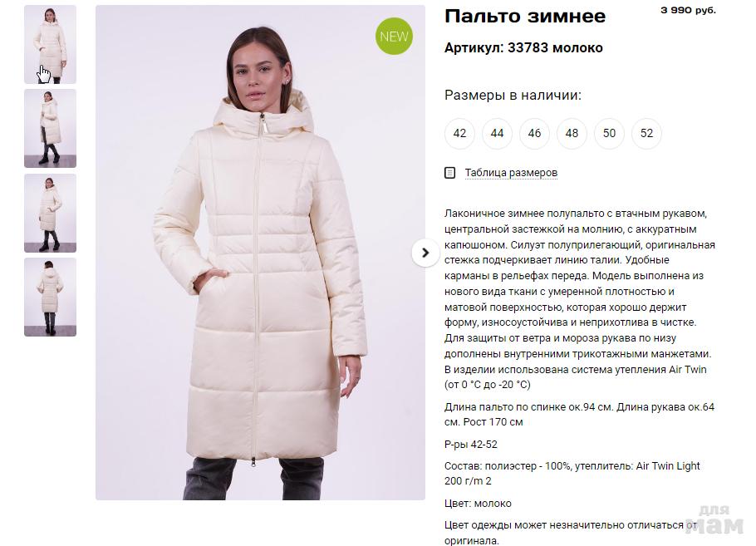
Task: Click the main coat product photo
Action: [x=260, y=253]
